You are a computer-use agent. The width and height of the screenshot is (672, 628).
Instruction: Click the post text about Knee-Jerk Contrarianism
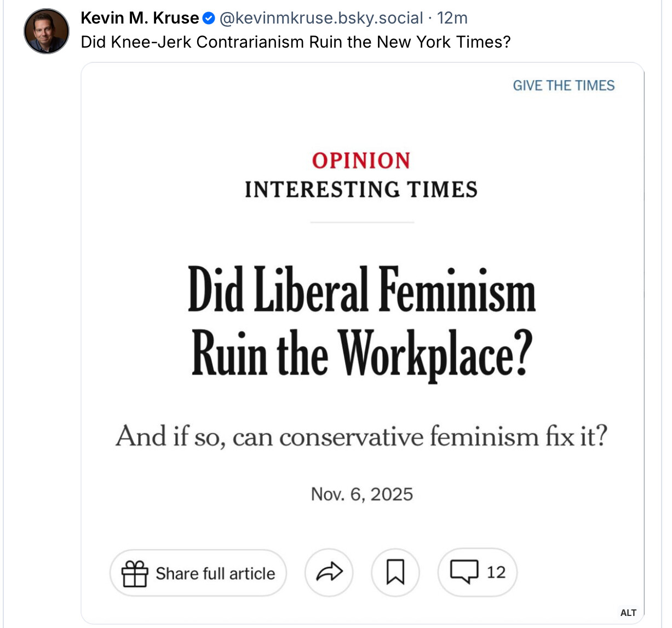[295, 42]
